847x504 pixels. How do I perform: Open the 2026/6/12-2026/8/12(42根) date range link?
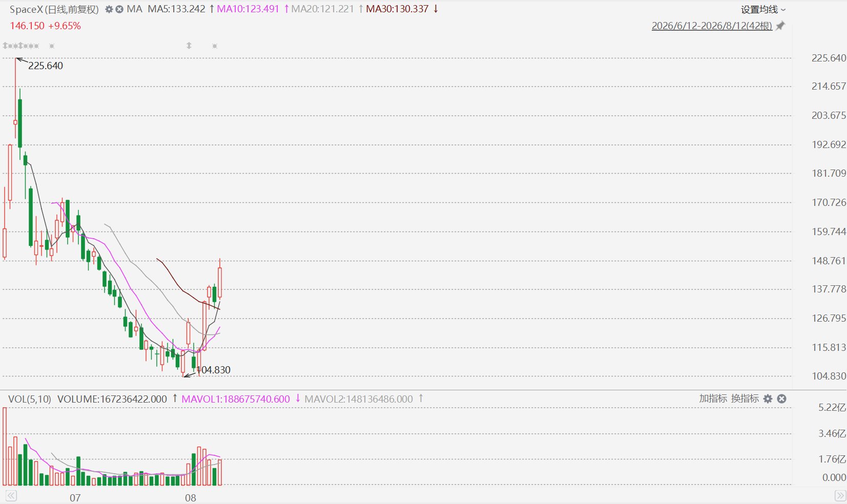click(712, 26)
